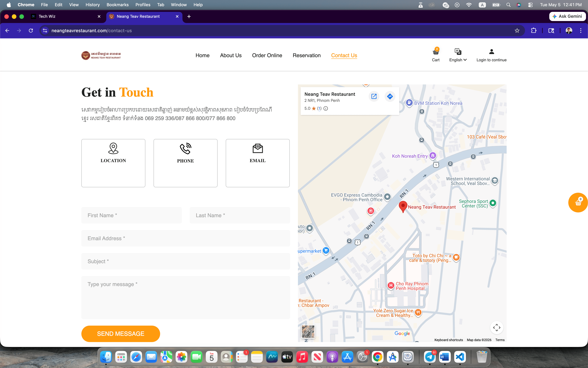Image resolution: width=588 pixels, height=368 pixels.
Task: Open macOS Control Center in menu bar
Action: pyautogui.click(x=530, y=5)
